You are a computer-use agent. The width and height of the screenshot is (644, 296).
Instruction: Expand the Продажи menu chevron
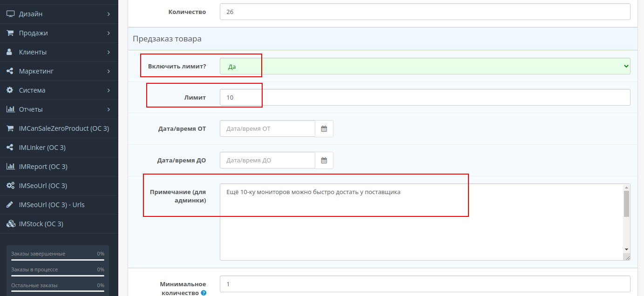click(x=108, y=33)
